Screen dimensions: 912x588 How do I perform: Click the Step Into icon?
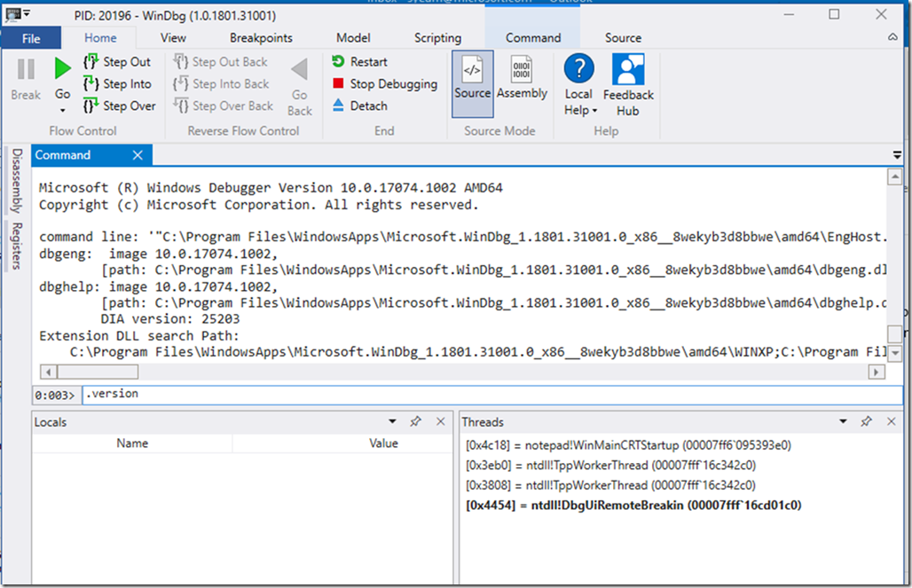[x=90, y=84]
